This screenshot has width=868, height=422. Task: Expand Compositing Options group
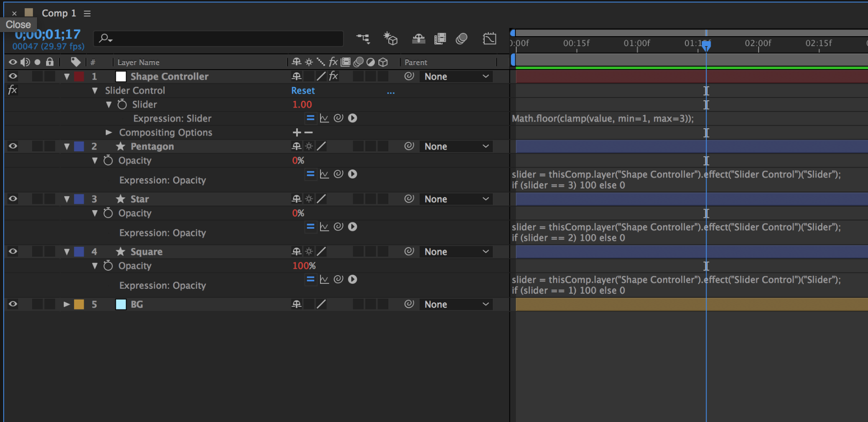pos(108,132)
